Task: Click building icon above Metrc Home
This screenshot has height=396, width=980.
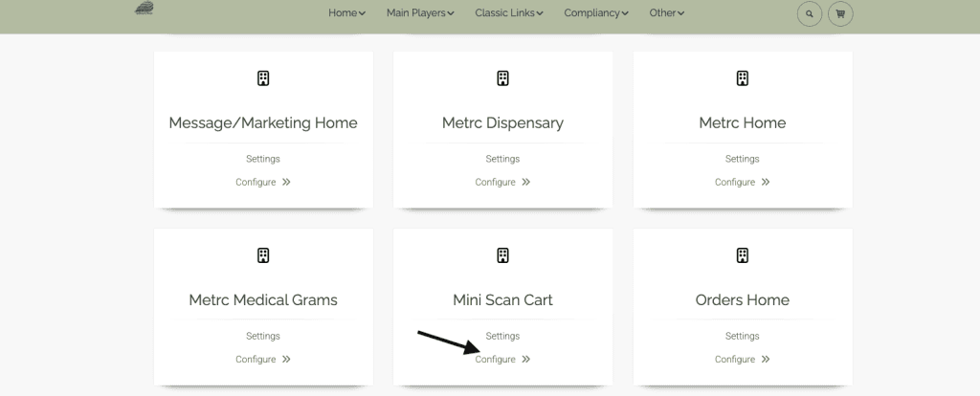Action: [x=742, y=78]
